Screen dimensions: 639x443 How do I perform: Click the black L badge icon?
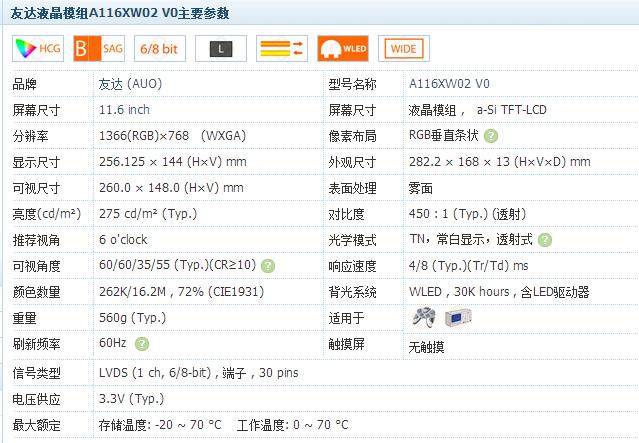click(x=221, y=48)
